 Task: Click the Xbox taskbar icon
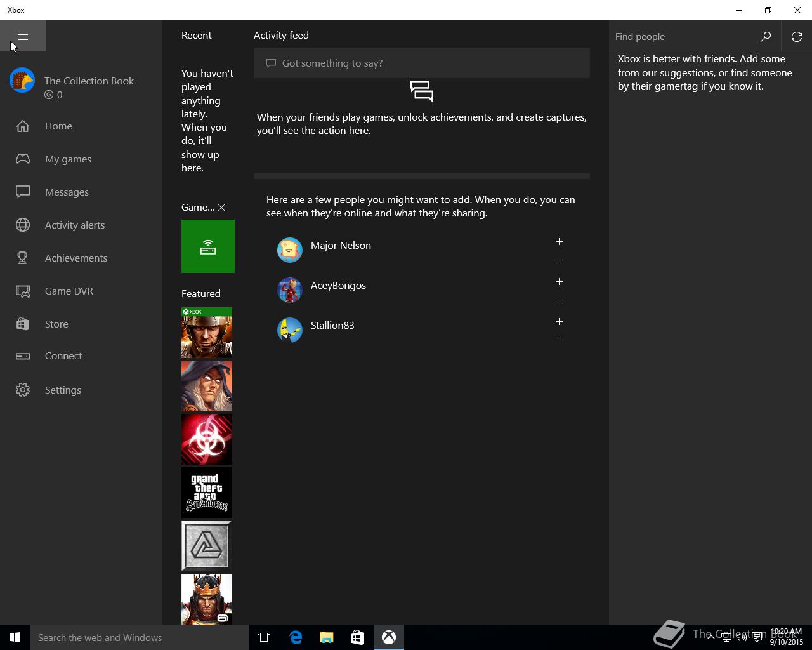389,637
